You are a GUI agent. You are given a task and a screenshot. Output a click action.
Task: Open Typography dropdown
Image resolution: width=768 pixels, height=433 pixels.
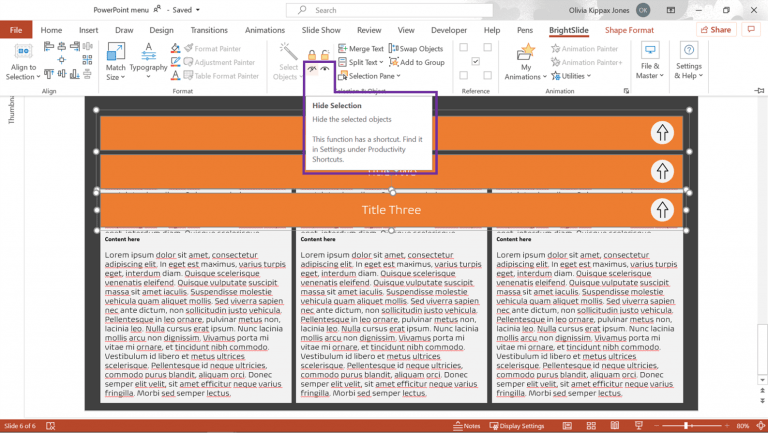pos(148,61)
